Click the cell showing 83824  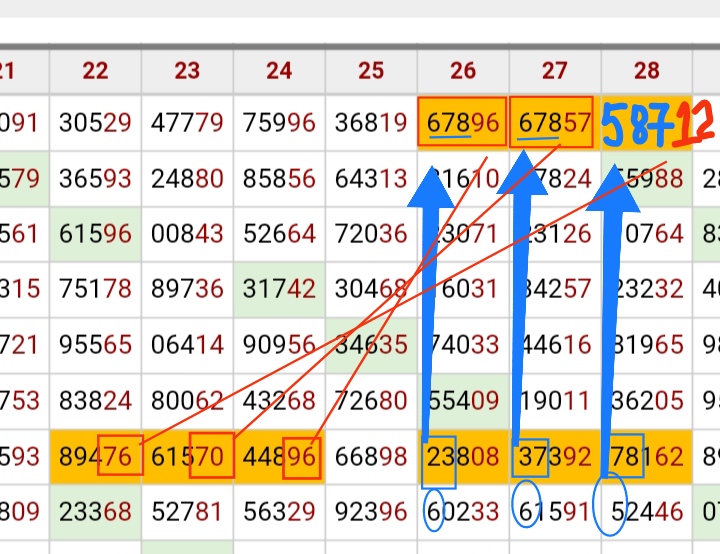(x=96, y=401)
